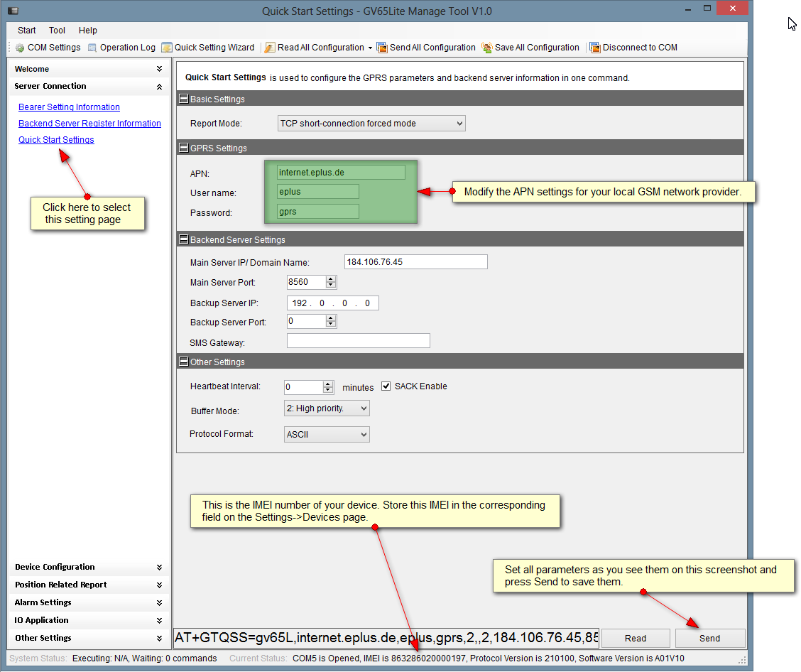Decrease Heartbeat Interval value

point(328,391)
